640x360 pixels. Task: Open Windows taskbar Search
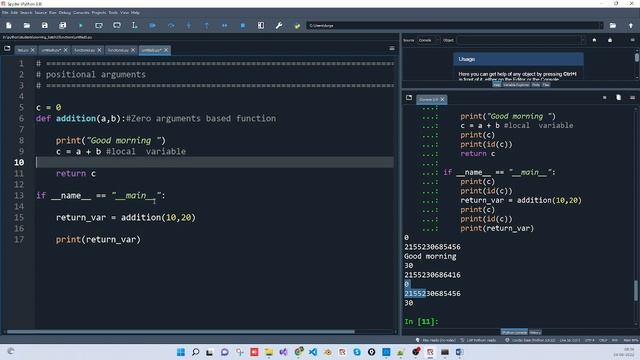[196, 352]
